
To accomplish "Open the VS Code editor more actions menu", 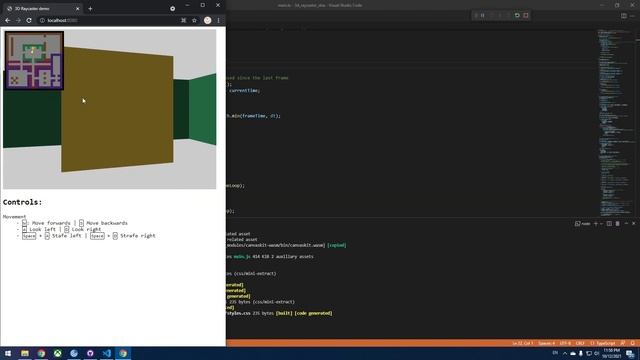I will click(632, 16).
